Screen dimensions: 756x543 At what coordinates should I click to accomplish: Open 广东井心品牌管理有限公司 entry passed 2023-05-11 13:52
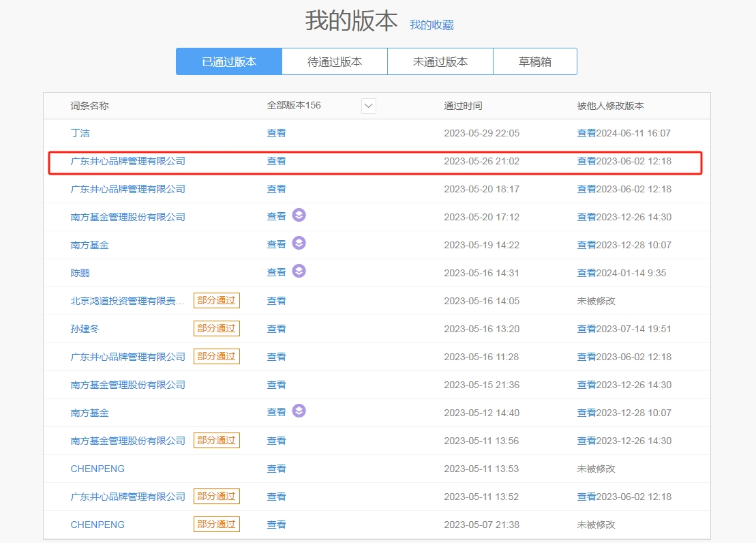coord(127,497)
